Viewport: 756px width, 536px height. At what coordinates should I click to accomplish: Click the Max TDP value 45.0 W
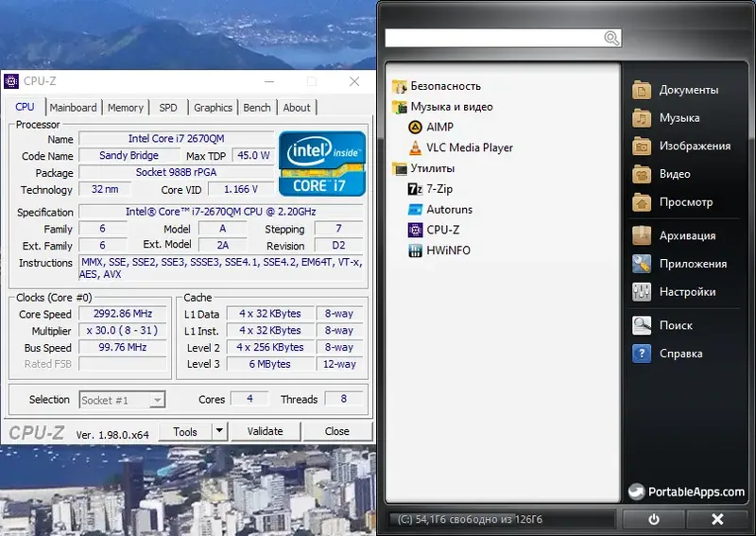[253, 155]
